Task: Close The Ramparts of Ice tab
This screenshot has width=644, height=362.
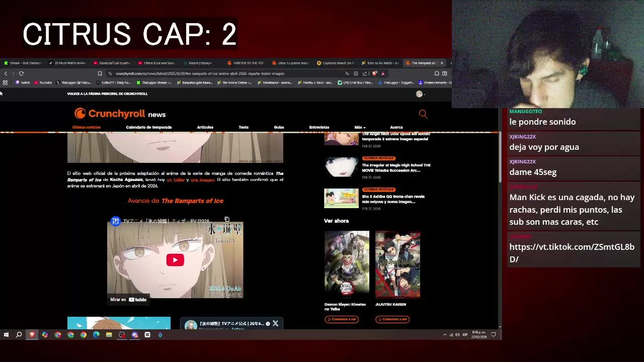Action: [x=442, y=63]
